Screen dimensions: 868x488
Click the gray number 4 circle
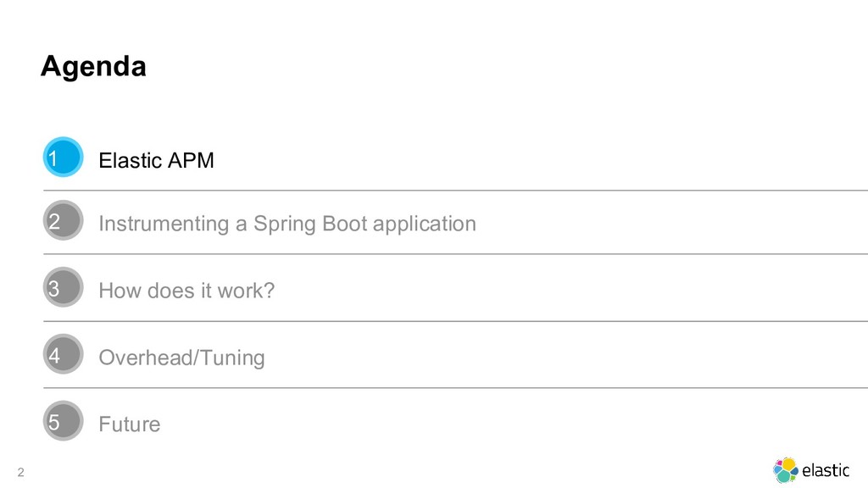[63, 354]
